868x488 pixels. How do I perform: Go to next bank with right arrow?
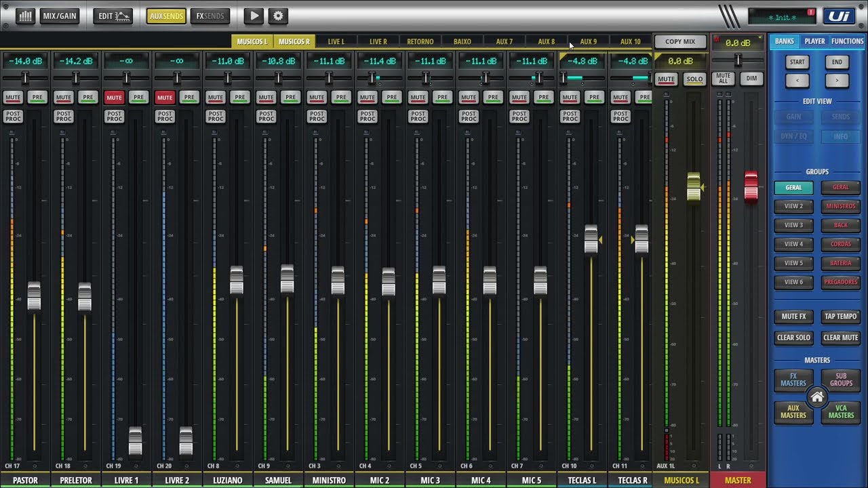pos(837,81)
